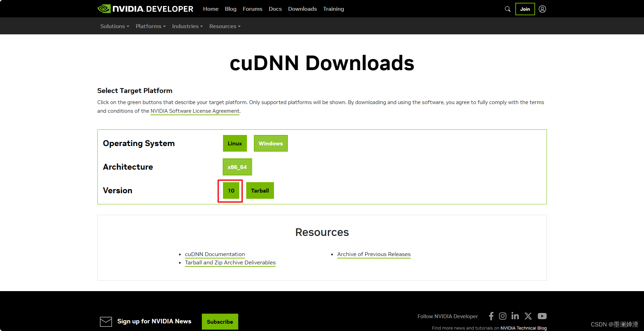Expand the Resources dropdown menu

pyautogui.click(x=225, y=26)
